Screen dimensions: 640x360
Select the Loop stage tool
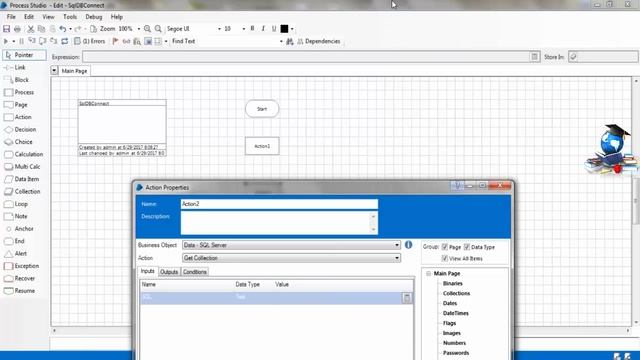tap(16, 204)
